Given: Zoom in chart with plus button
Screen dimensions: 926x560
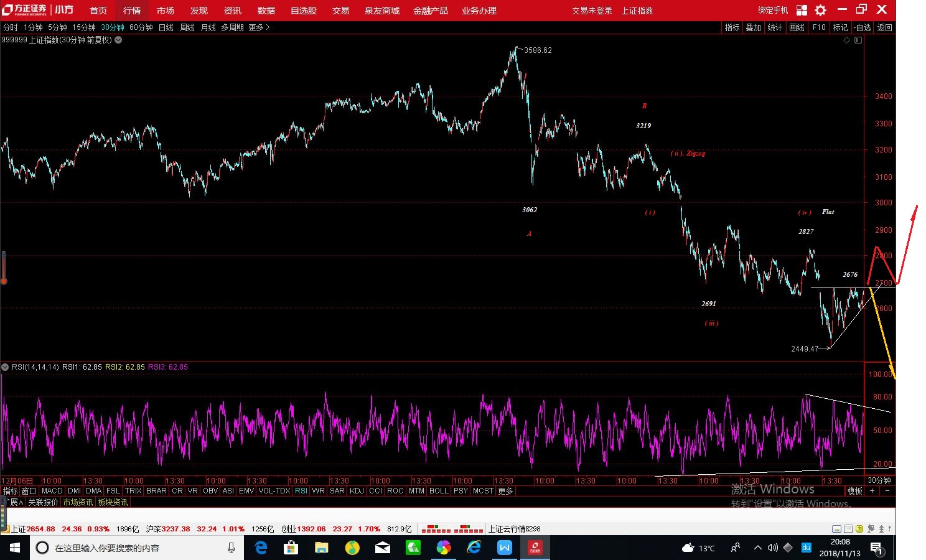Looking at the screenshot, I should coord(872,491).
